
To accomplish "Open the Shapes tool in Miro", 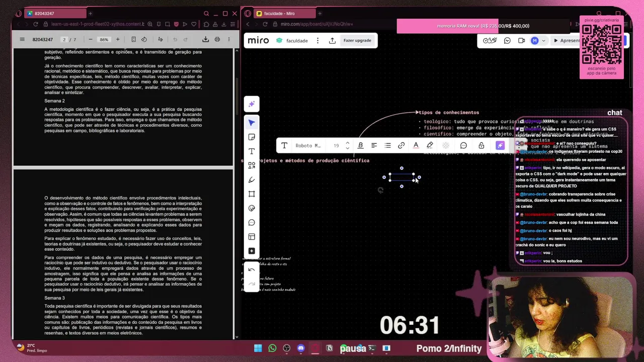I will [252, 165].
